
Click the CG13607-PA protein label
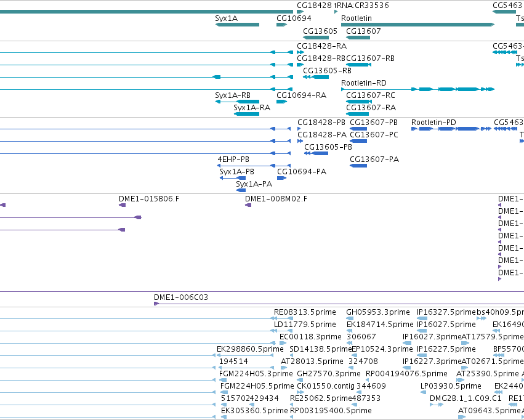coord(374,160)
